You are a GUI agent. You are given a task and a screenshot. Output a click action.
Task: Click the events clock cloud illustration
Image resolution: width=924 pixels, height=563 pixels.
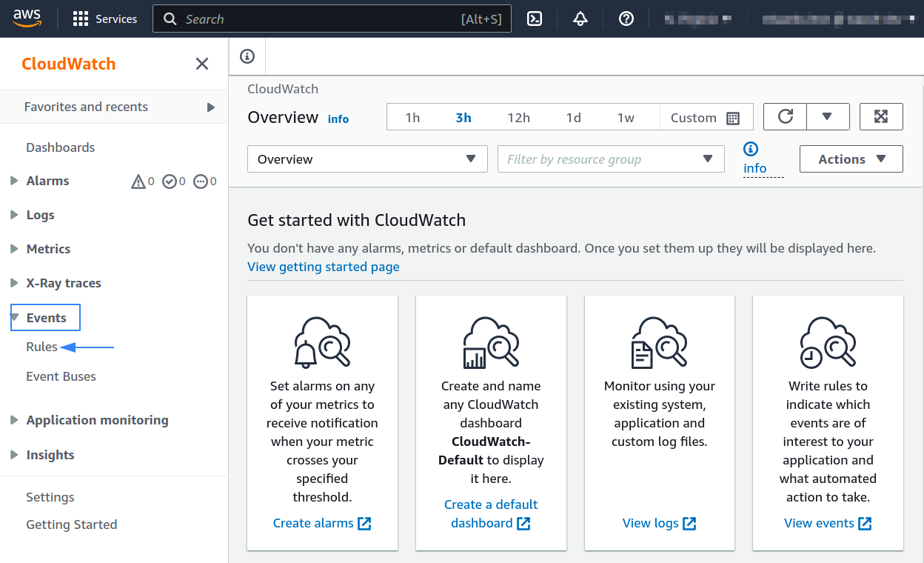click(x=828, y=342)
